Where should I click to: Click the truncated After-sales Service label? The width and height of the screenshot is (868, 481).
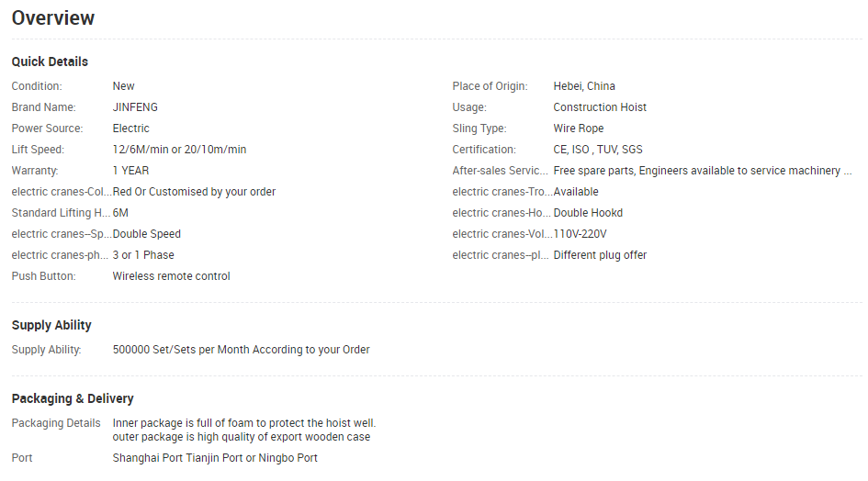coord(500,171)
